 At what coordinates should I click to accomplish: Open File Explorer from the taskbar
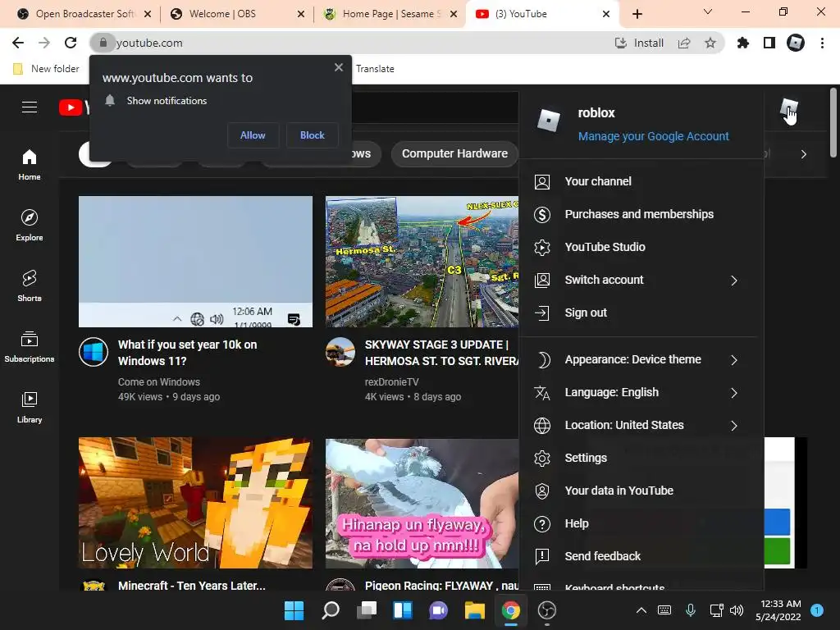click(475, 610)
